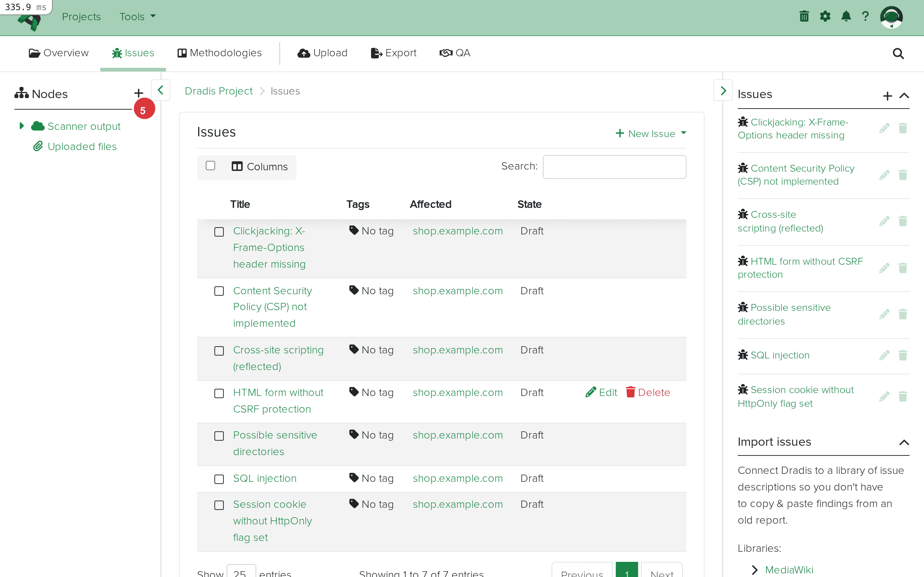924x577 pixels.
Task: Delete the HTML form without CSRF issue
Action: [648, 392]
